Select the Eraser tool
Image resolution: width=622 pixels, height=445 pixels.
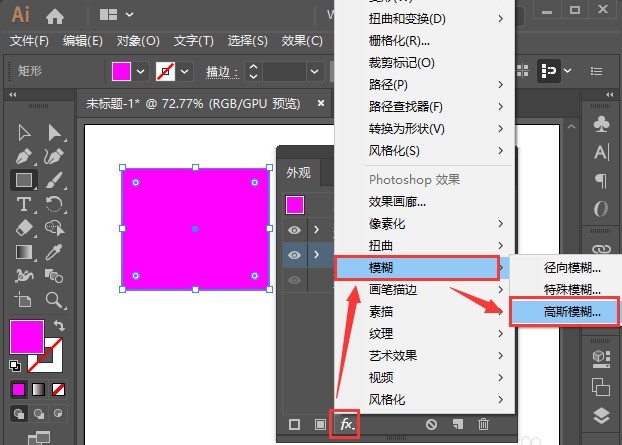(x=24, y=228)
